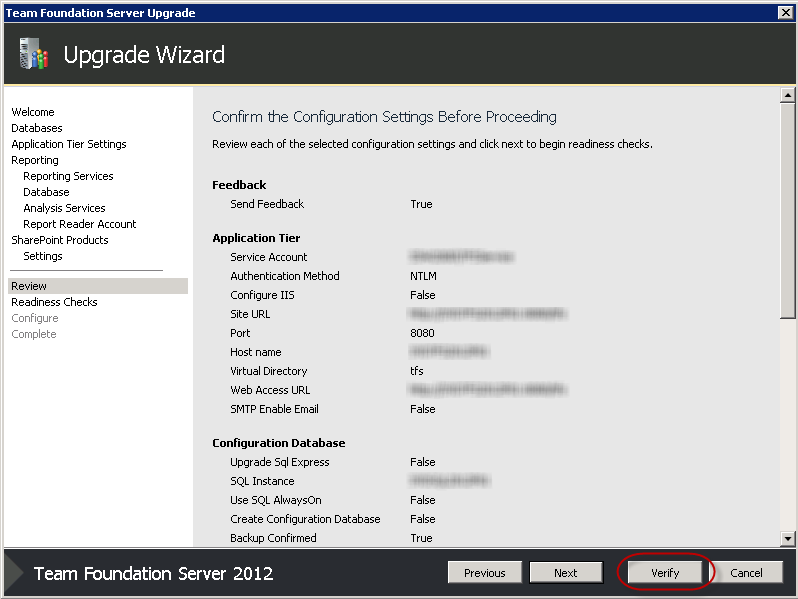Click the Port value 8080
The width and height of the screenshot is (798, 599).
coord(422,333)
